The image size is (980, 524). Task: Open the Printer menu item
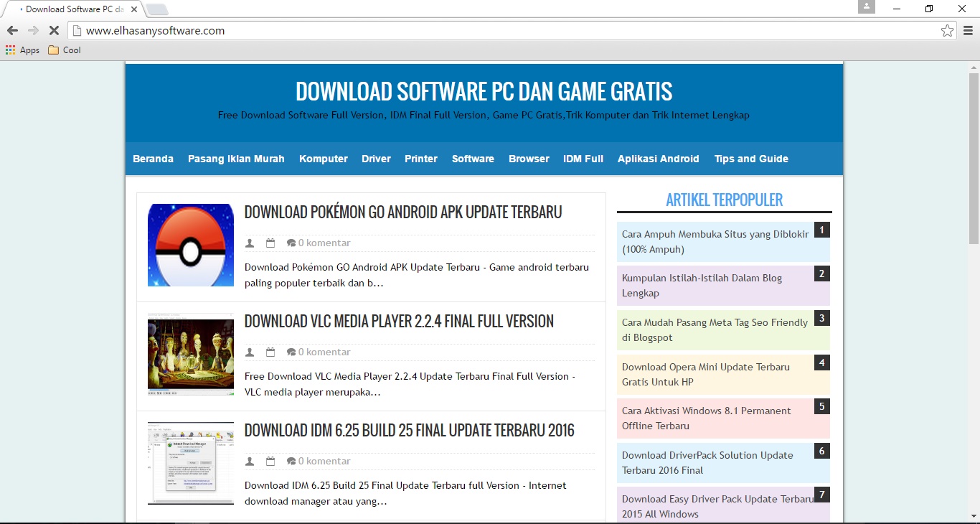pos(420,159)
